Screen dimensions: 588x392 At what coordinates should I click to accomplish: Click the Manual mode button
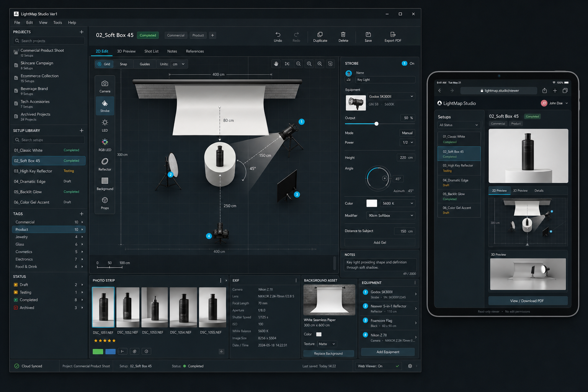pyautogui.click(x=407, y=133)
